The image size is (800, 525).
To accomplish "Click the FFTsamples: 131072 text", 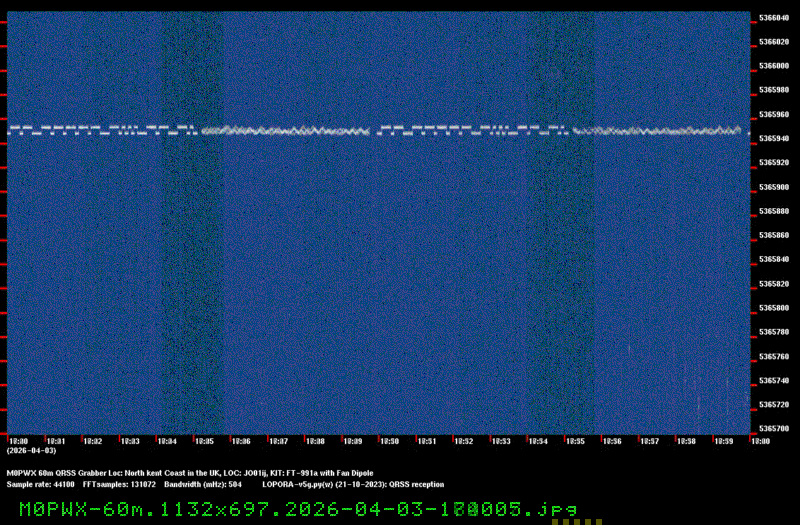I will point(118,484).
